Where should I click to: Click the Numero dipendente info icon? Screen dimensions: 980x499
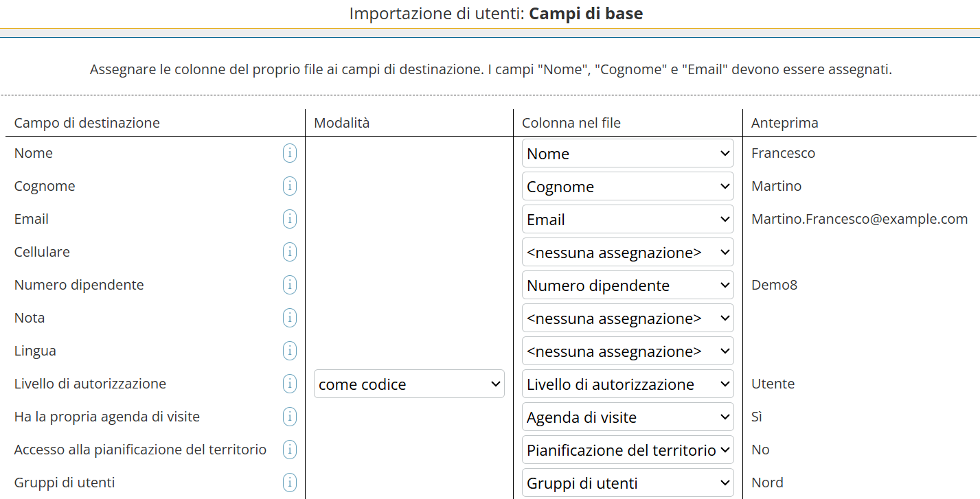[x=290, y=285]
